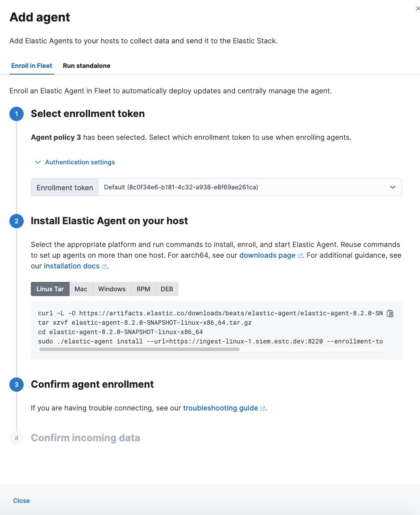Select the RPM platform option
Screen dimensions: 420x515
click(x=143, y=289)
